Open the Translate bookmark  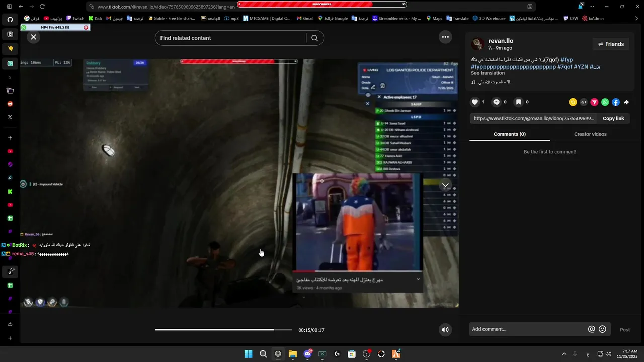457,18
